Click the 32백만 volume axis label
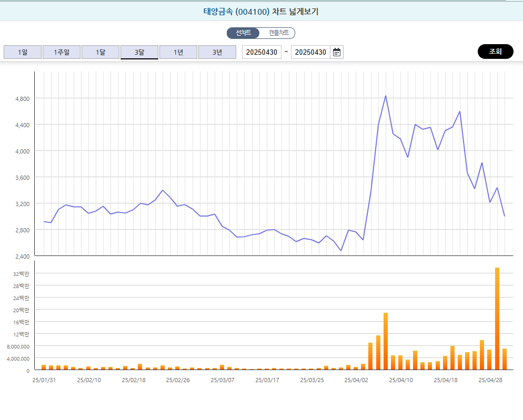The image size is (523, 420). click(21, 274)
